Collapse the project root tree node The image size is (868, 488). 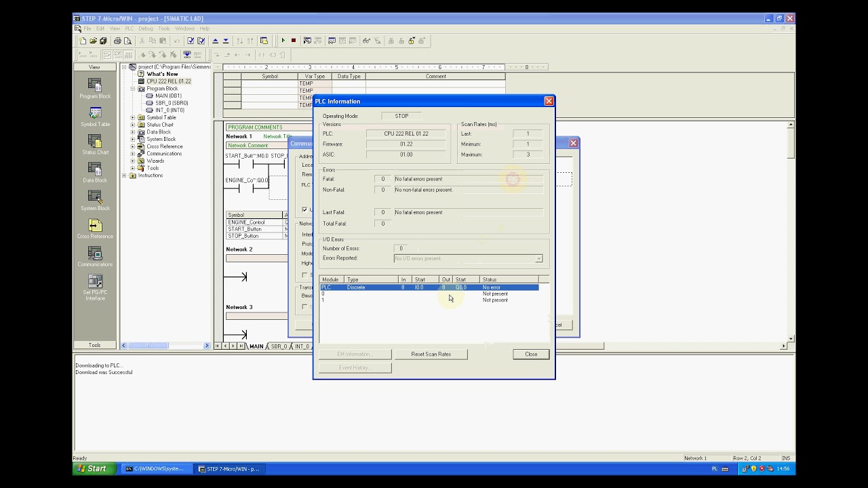[124, 67]
